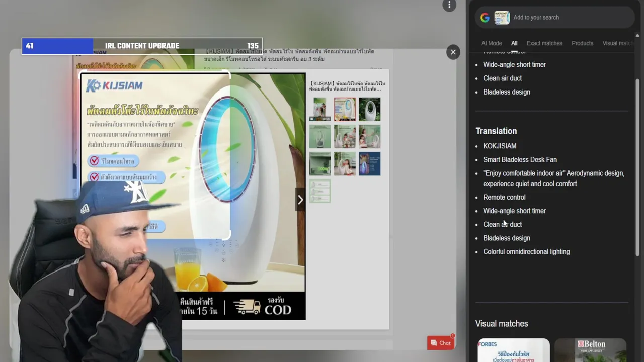Screen dimensions: 644x362
Task: Select first product thumbnail with woman
Action: (x=319, y=110)
